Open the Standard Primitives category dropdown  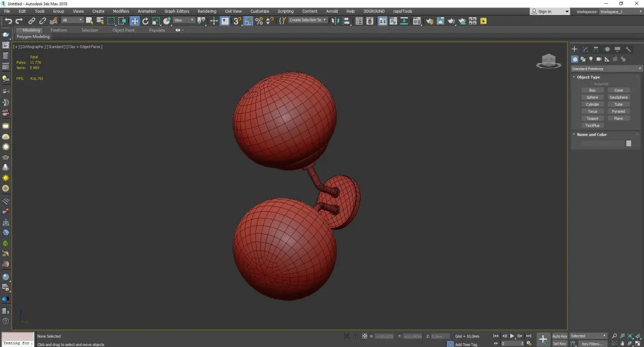point(606,69)
